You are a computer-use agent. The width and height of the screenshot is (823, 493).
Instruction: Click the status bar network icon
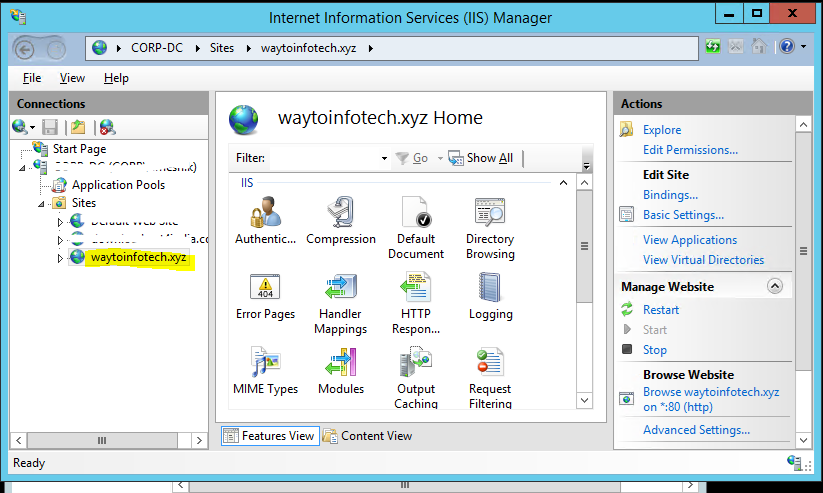coord(795,463)
